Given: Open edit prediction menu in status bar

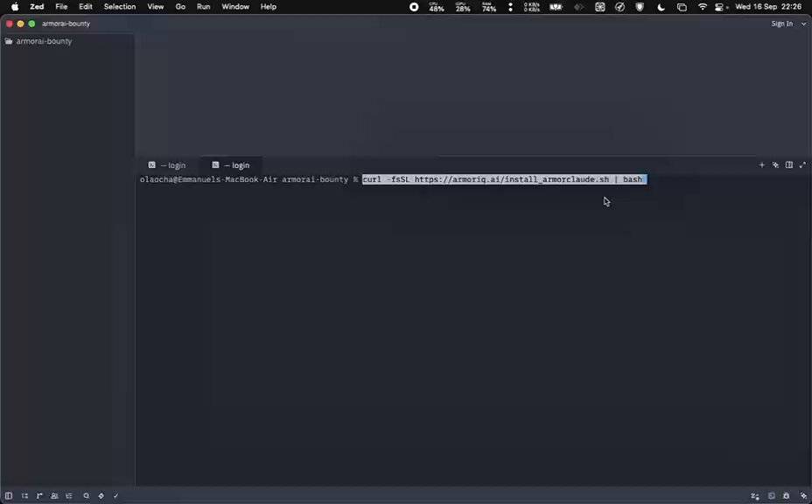Looking at the screenshot, I should tap(755, 496).
